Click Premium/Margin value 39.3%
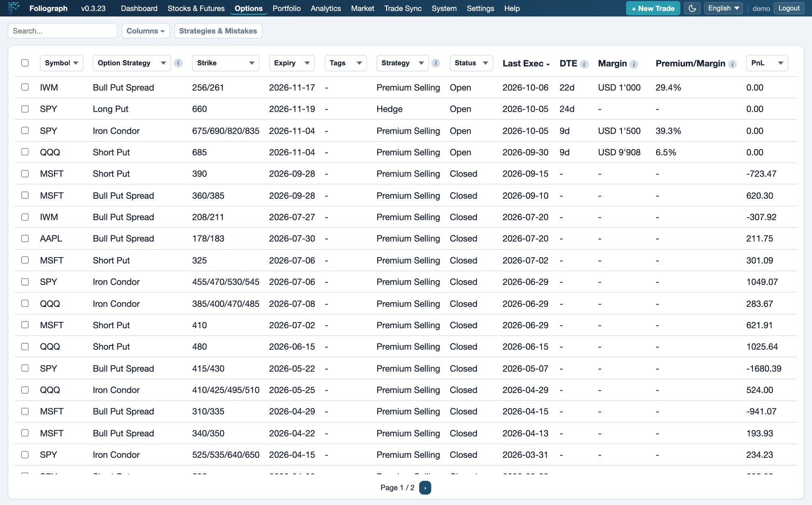Image resolution: width=812 pixels, height=505 pixels. click(668, 131)
